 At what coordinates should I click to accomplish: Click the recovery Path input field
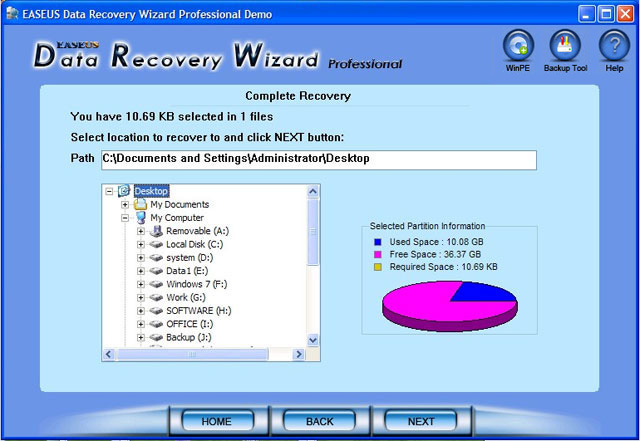[x=319, y=160]
